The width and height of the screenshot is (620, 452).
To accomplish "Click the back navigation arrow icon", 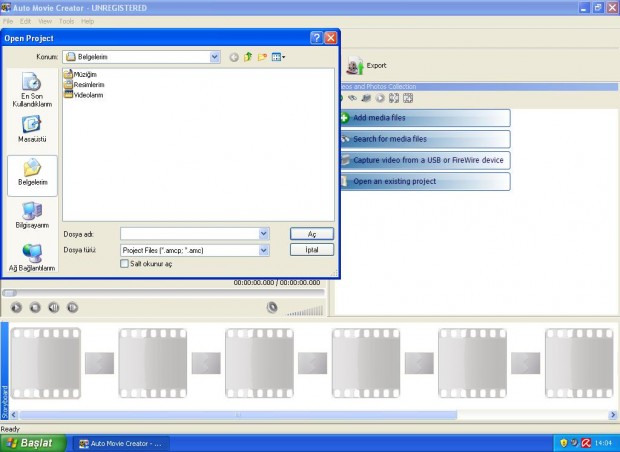I will click(x=234, y=57).
